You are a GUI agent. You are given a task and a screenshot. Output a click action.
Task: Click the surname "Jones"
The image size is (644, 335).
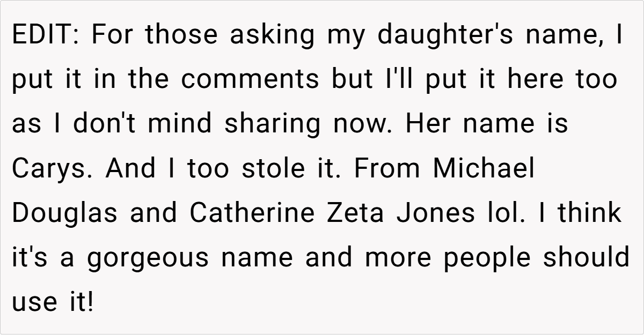[x=433, y=214]
